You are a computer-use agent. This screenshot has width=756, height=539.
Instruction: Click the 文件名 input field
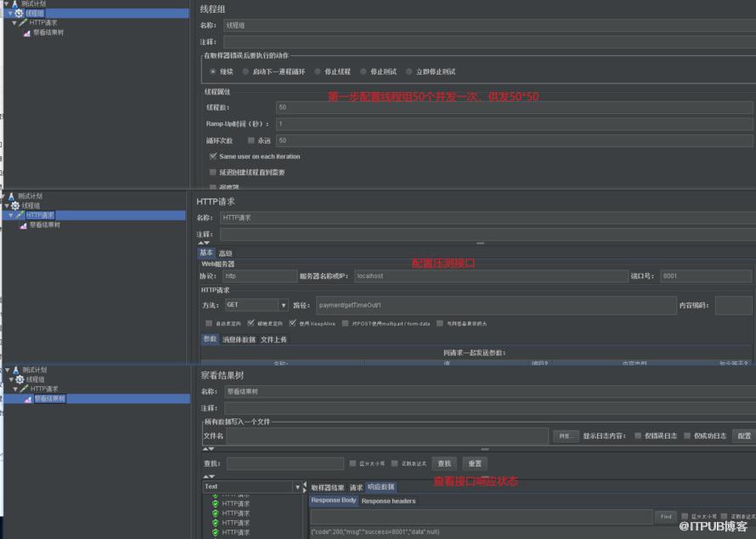coord(387,436)
